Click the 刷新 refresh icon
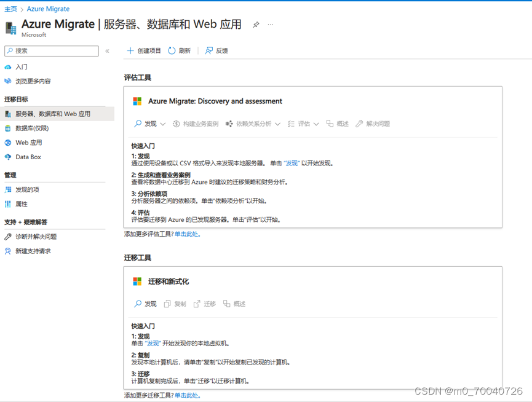Viewport: 532px width, 402px height. (x=172, y=51)
